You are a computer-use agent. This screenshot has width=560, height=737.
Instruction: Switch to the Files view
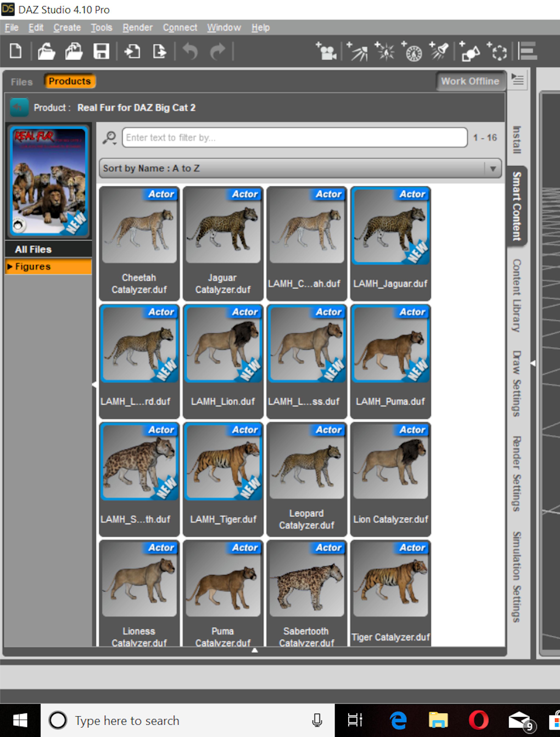tap(22, 82)
